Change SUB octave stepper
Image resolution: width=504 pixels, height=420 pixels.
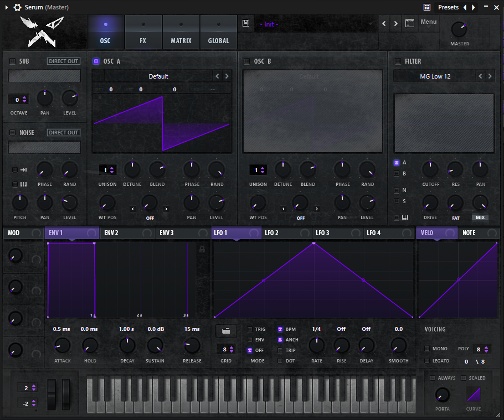(24, 100)
